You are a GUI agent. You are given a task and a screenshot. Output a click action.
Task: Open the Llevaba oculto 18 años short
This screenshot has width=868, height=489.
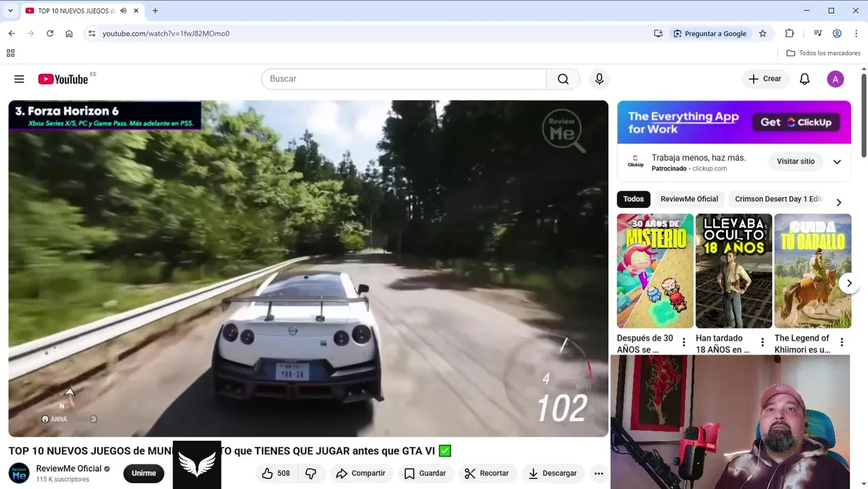[734, 271]
